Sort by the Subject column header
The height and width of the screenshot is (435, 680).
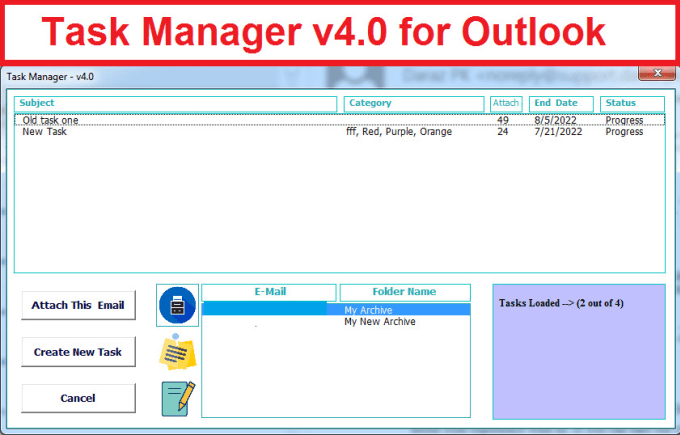pos(176,104)
